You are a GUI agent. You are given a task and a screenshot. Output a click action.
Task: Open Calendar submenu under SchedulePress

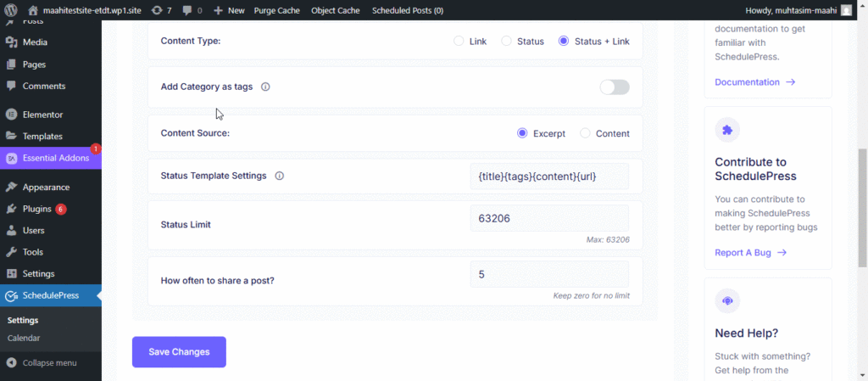coord(24,338)
